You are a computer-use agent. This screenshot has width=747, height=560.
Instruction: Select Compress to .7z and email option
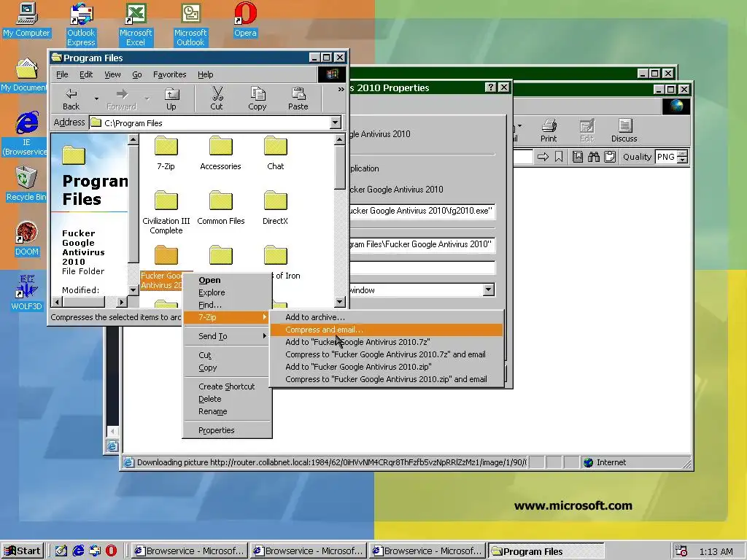coord(387,354)
